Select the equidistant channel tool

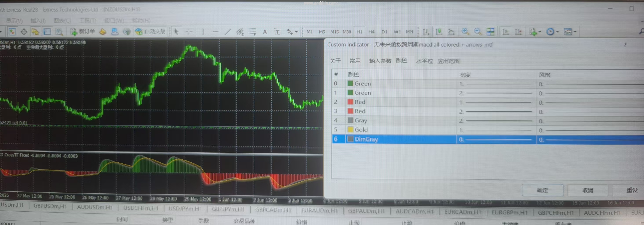240,32
